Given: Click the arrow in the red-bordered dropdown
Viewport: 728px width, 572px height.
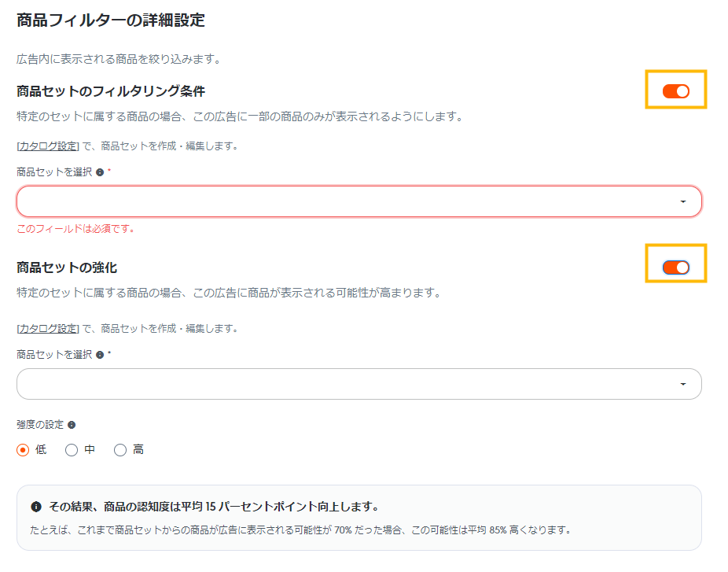Looking at the screenshot, I should point(682,202).
